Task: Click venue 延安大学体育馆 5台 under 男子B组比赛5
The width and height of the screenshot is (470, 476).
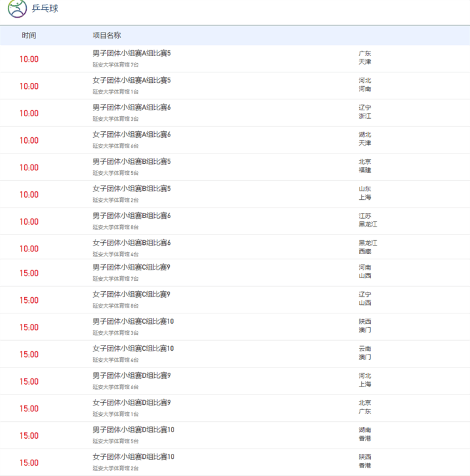Action: [116, 173]
